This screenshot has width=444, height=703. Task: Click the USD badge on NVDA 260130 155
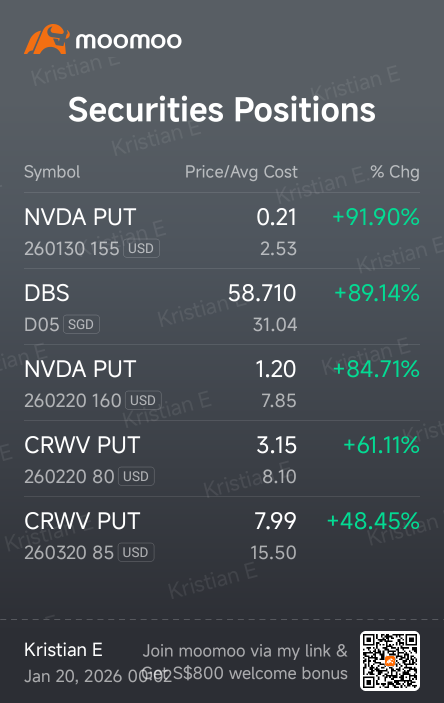141,248
